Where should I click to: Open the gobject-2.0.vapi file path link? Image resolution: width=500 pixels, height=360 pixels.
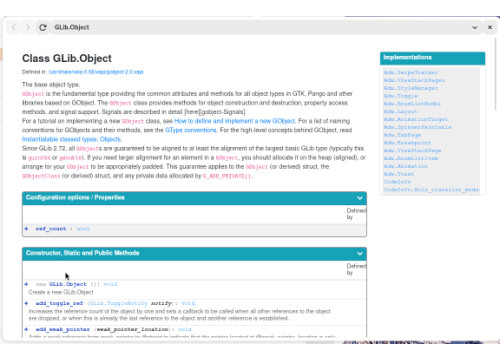click(96, 72)
